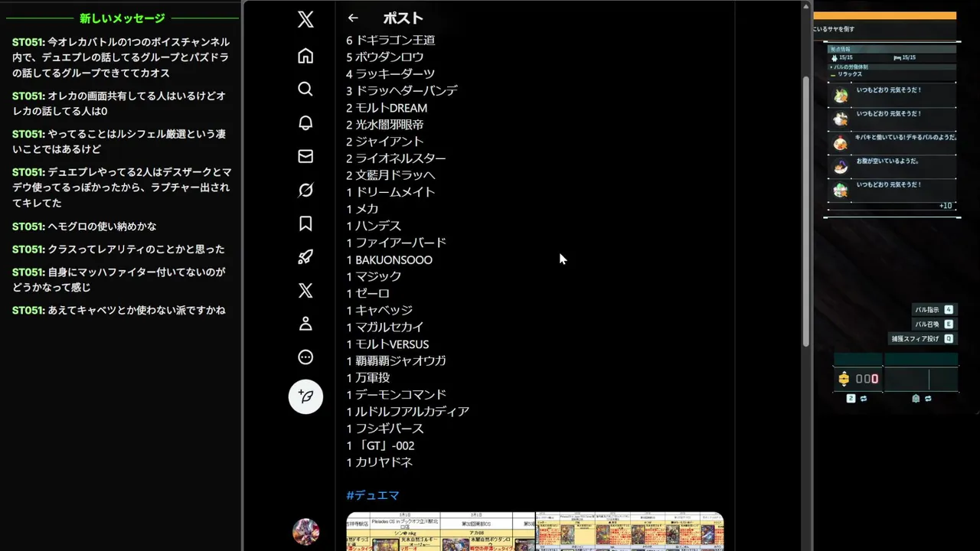Open Bookmarks icon in X sidebar
Screen dimensions: 980x551
pos(305,223)
